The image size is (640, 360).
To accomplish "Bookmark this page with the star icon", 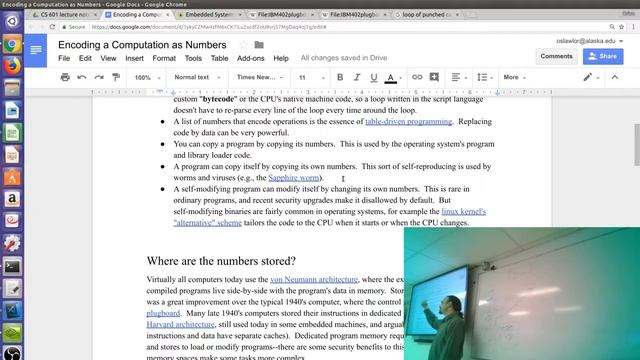I will 621,27.
